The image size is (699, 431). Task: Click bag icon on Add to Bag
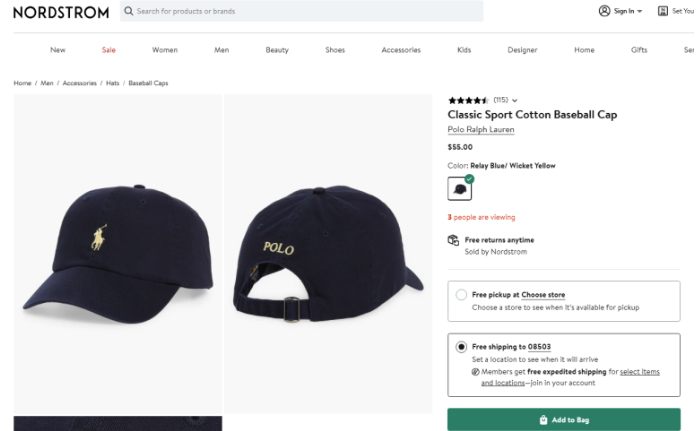point(542,420)
